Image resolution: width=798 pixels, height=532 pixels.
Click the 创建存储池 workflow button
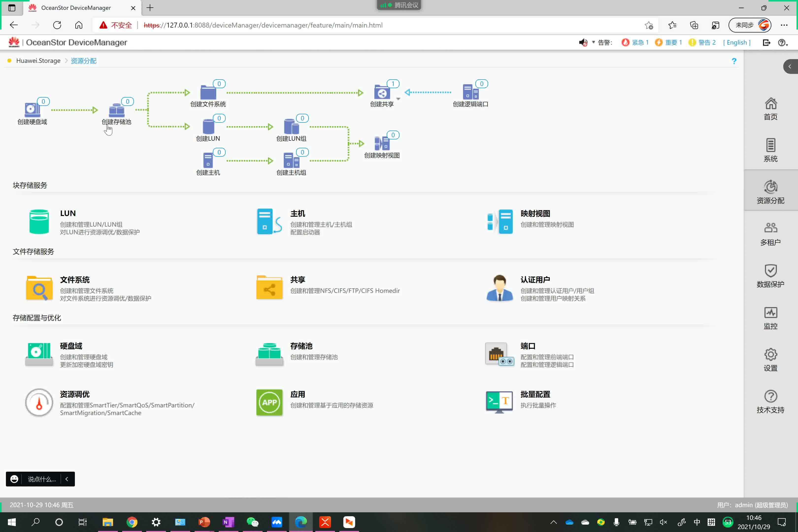(x=116, y=111)
